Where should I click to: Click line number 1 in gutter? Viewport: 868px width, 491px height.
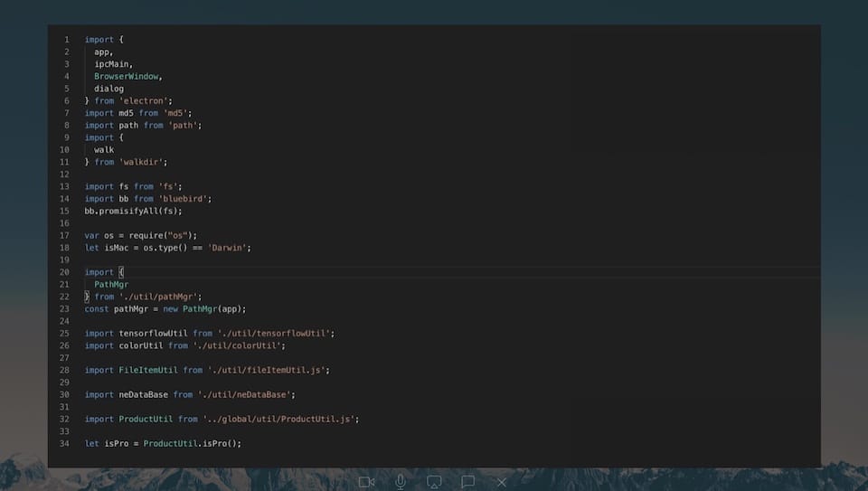click(x=67, y=40)
